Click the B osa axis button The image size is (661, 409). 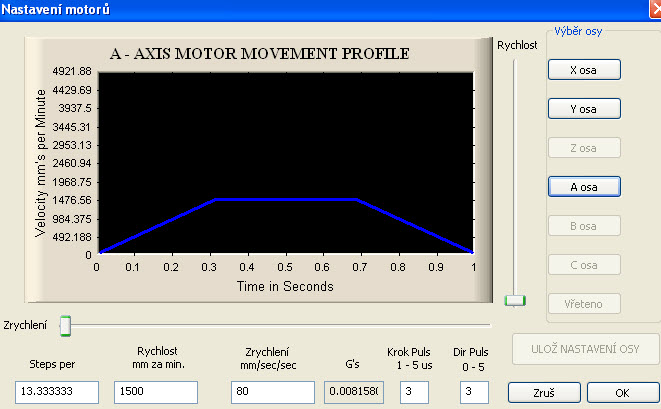[x=584, y=226]
